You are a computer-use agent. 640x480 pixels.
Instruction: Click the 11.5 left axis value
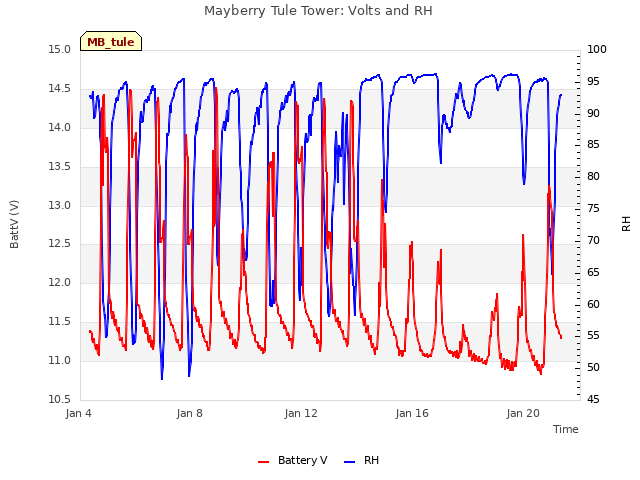tap(59, 322)
